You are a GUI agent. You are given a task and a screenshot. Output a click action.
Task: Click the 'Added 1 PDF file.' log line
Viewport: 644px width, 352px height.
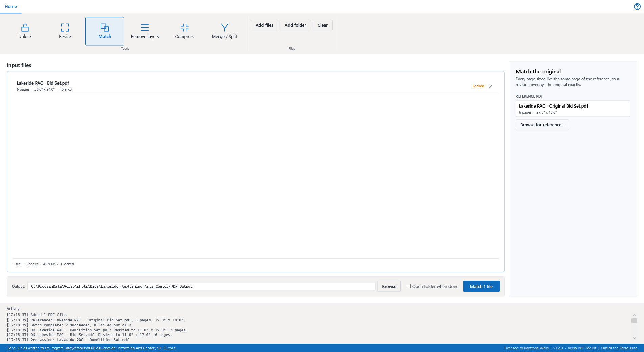pos(37,315)
